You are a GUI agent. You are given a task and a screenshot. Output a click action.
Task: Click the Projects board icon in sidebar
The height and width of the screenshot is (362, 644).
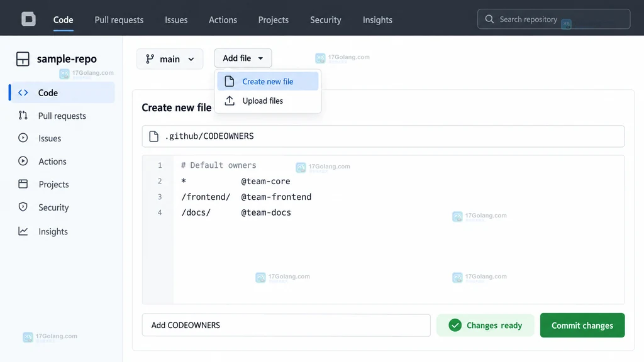[x=23, y=184]
